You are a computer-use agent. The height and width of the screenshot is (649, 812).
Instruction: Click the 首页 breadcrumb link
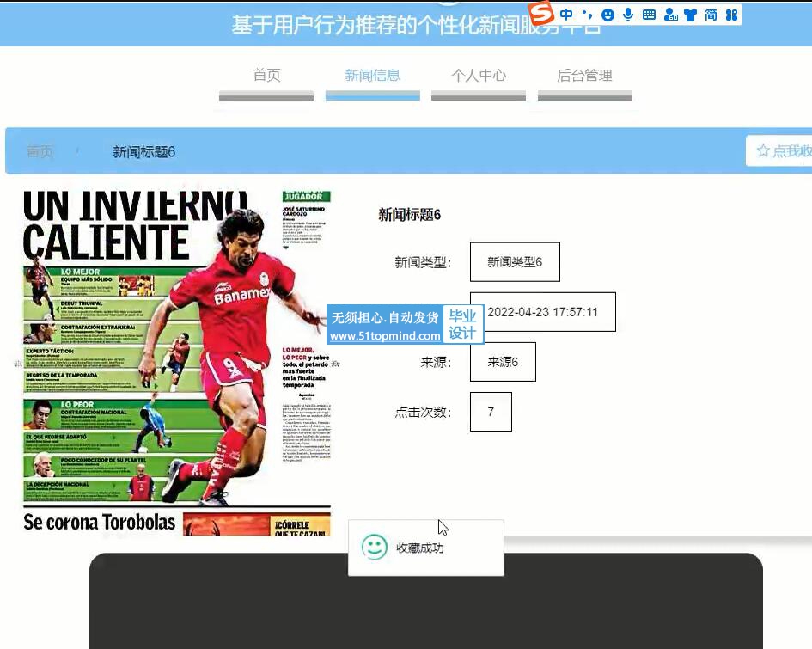tap(40, 151)
